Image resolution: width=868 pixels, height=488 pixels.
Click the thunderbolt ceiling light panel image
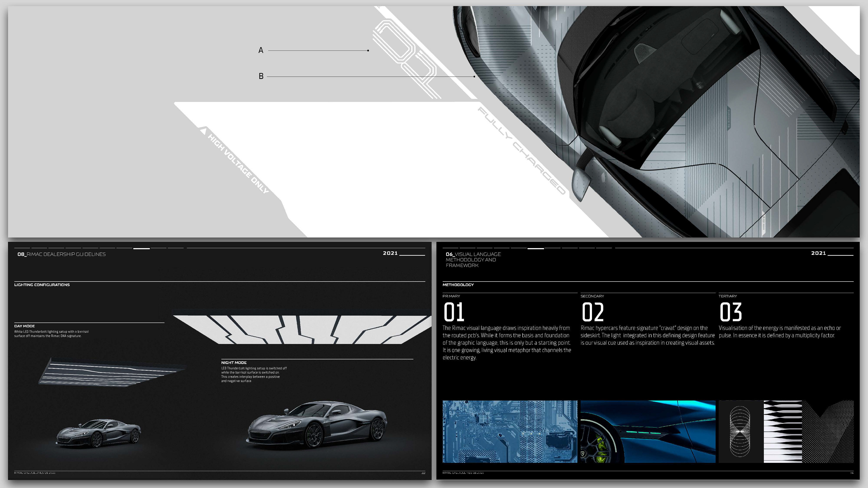pyautogui.click(x=302, y=329)
